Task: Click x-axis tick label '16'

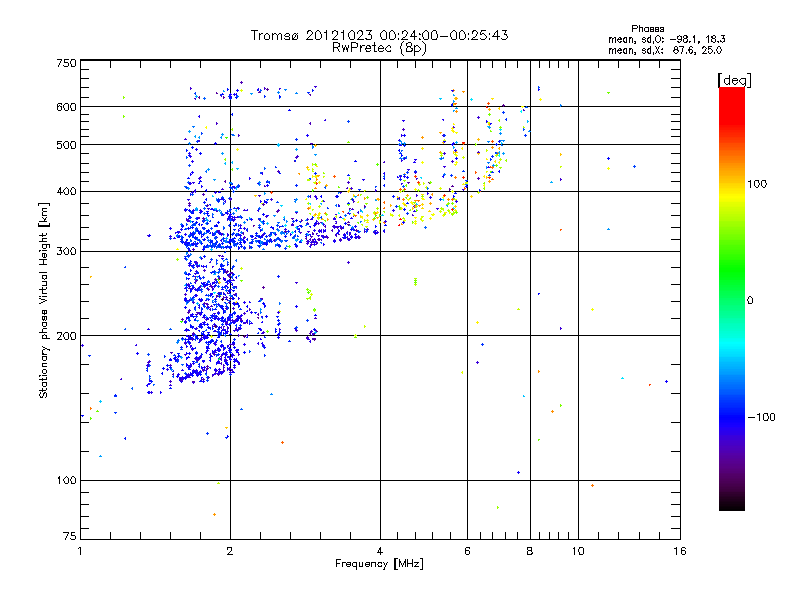Action: point(680,551)
